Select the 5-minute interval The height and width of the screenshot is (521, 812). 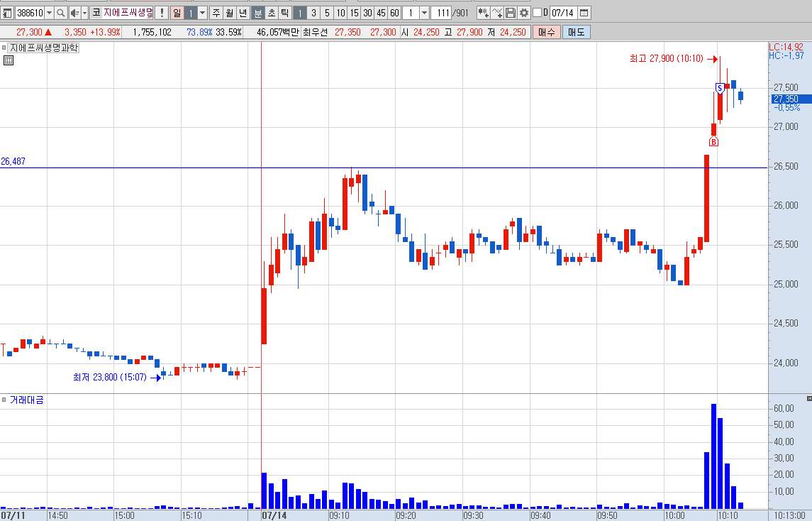tap(327, 13)
